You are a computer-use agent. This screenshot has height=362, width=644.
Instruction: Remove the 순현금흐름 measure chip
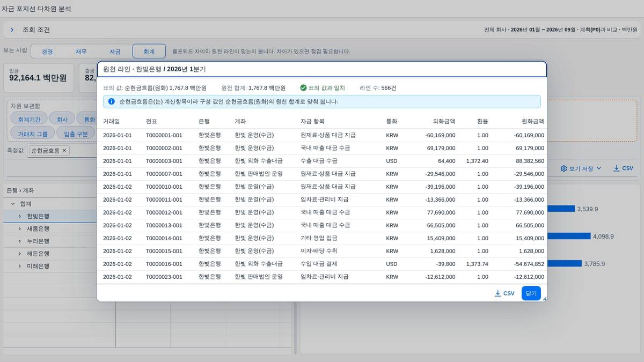(x=64, y=151)
